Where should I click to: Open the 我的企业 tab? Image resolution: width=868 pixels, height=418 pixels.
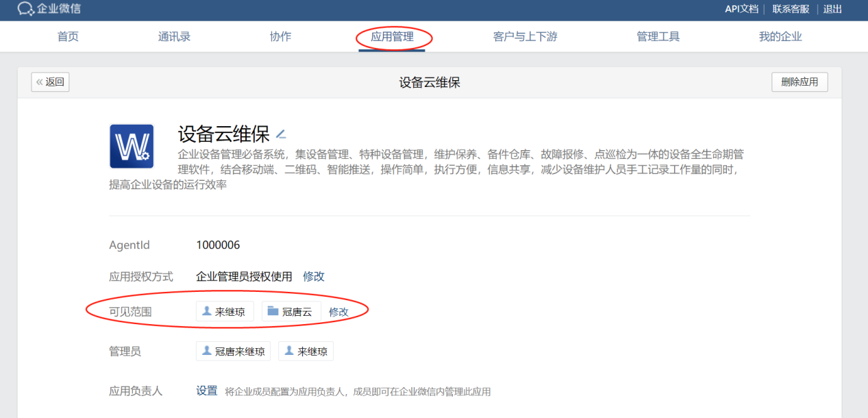(780, 37)
